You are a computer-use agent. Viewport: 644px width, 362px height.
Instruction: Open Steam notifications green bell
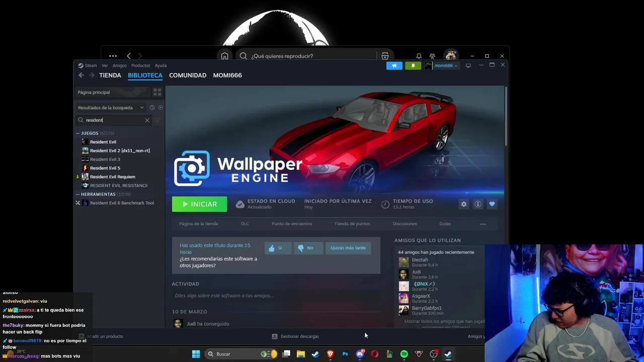[413, 65]
